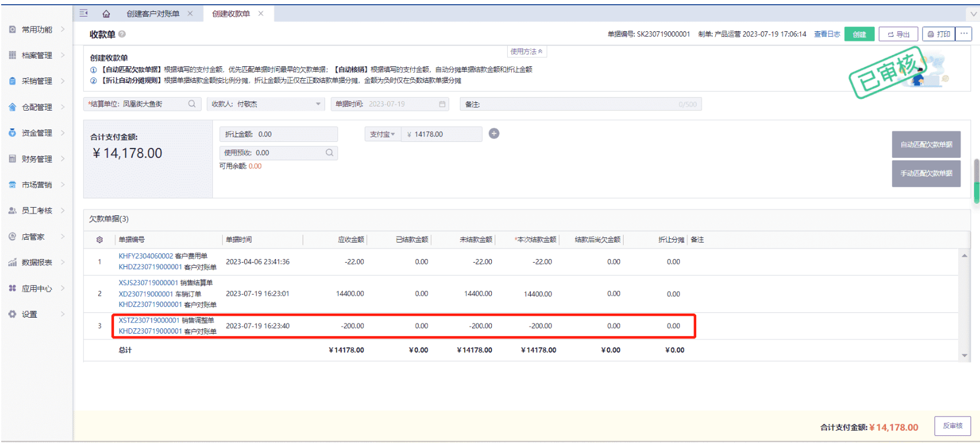Close the 创建客户对账单 tab
The height and width of the screenshot is (446, 980).
tap(190, 14)
